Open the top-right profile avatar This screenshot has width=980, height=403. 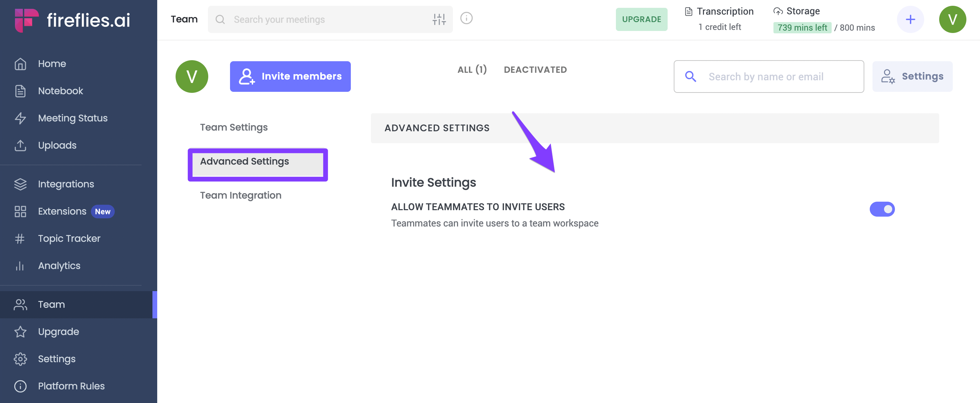(x=952, y=19)
